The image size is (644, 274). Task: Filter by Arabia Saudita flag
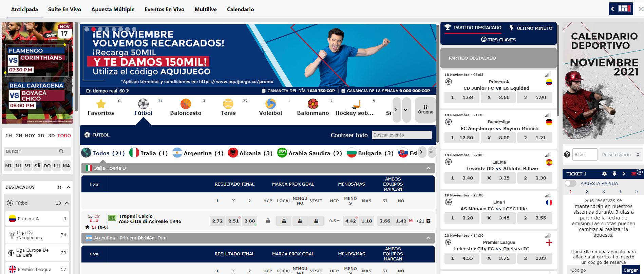(282, 153)
